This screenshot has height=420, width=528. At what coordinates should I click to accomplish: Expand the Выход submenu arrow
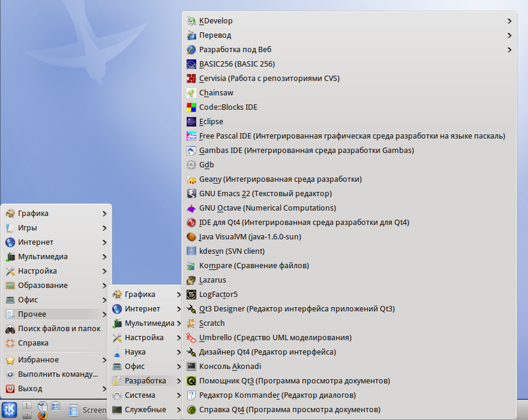104,389
